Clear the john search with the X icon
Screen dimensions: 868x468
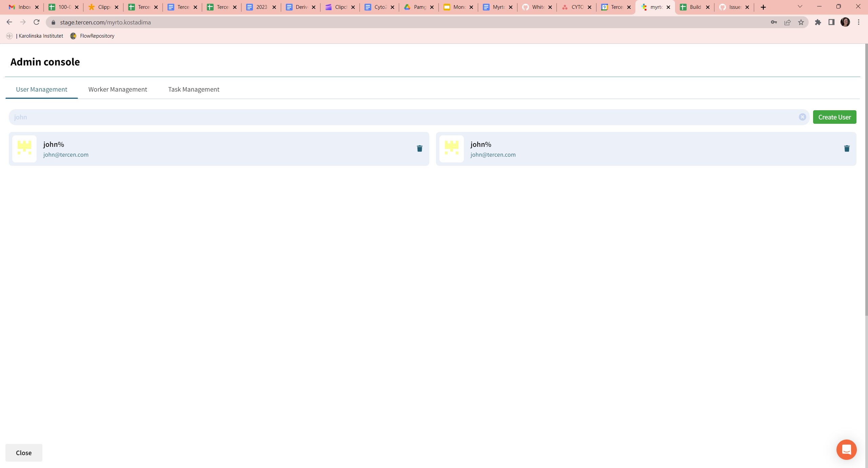[x=802, y=117]
